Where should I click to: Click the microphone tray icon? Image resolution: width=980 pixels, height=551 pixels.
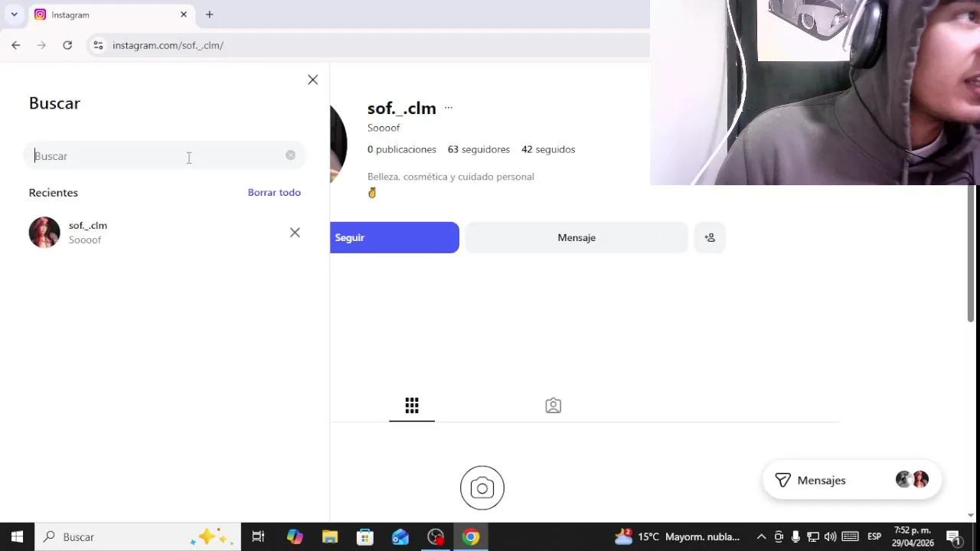click(796, 536)
